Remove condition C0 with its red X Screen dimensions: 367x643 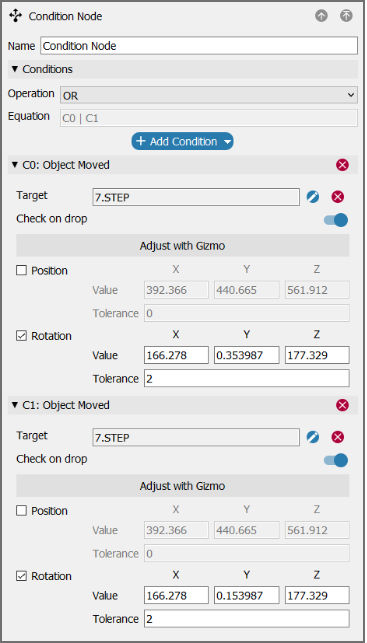(342, 165)
